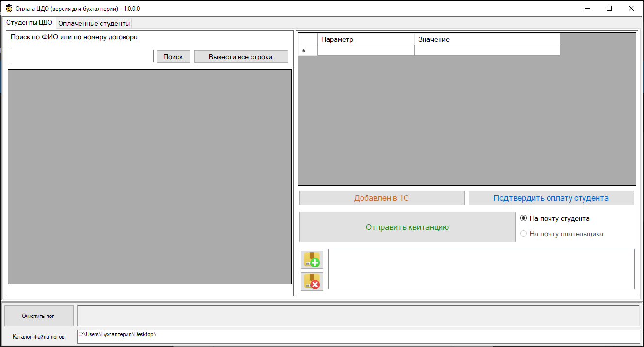The width and height of the screenshot is (644, 347).
Task: Choose the 'На почту плательщика' radio option
Action: 523,234
